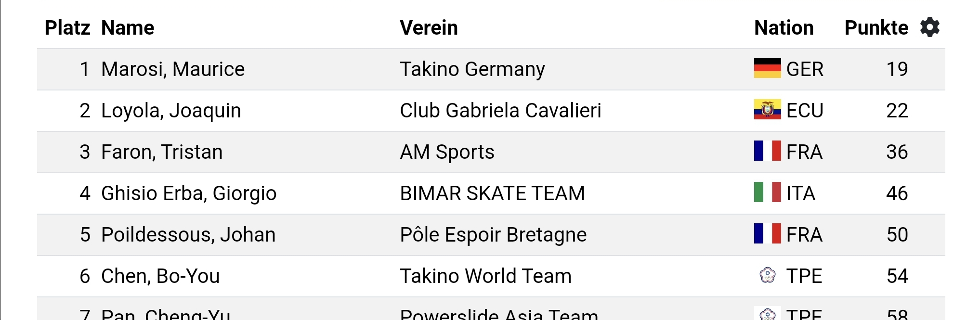The width and height of the screenshot is (980, 320).
Task: Sort by the Name column header
Action: [x=128, y=28]
